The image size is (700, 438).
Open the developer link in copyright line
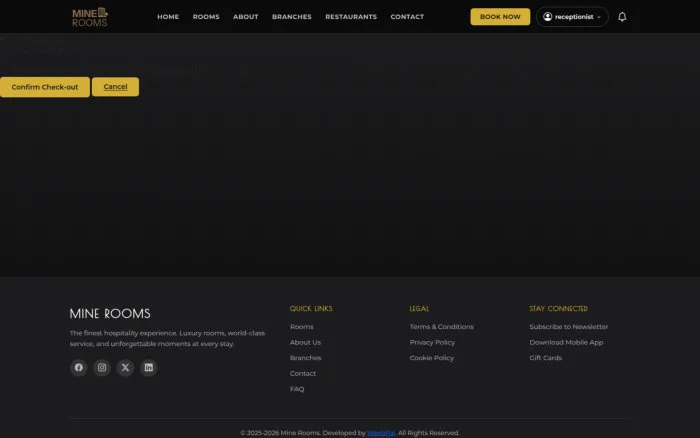(x=381, y=433)
